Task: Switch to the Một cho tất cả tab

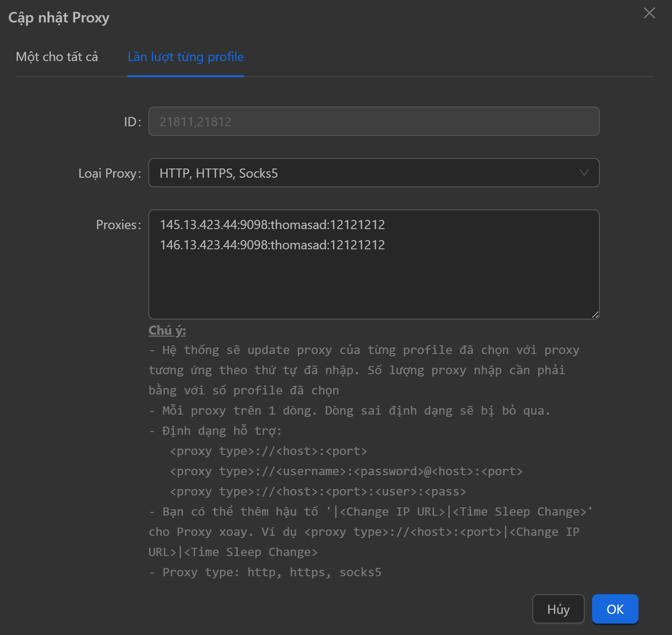Action: pos(57,57)
